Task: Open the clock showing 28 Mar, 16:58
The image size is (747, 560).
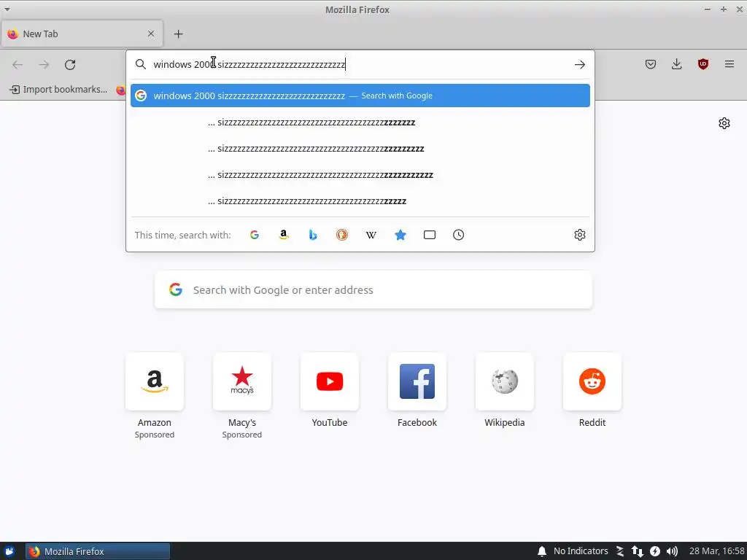Action: 716,551
